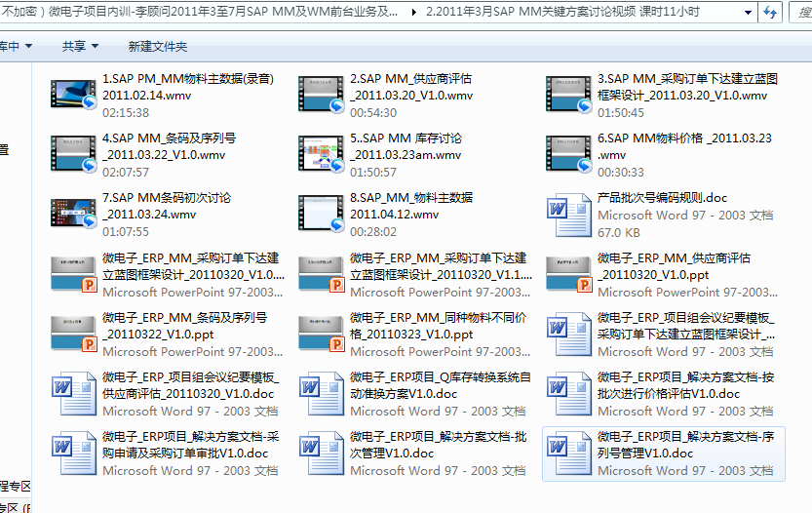Select Word icon for 项目组会议纪要模板_采购订单下达
The width and height of the screenshot is (812, 513).
[x=568, y=334]
